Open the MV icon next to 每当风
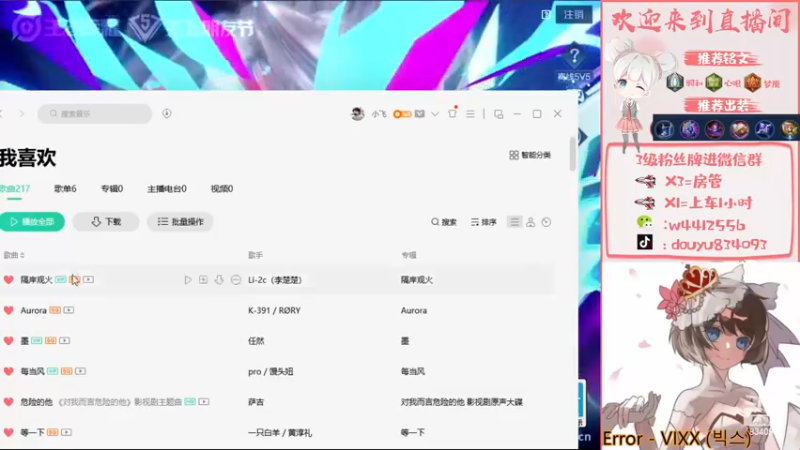This screenshot has width=800, height=450. (80, 371)
